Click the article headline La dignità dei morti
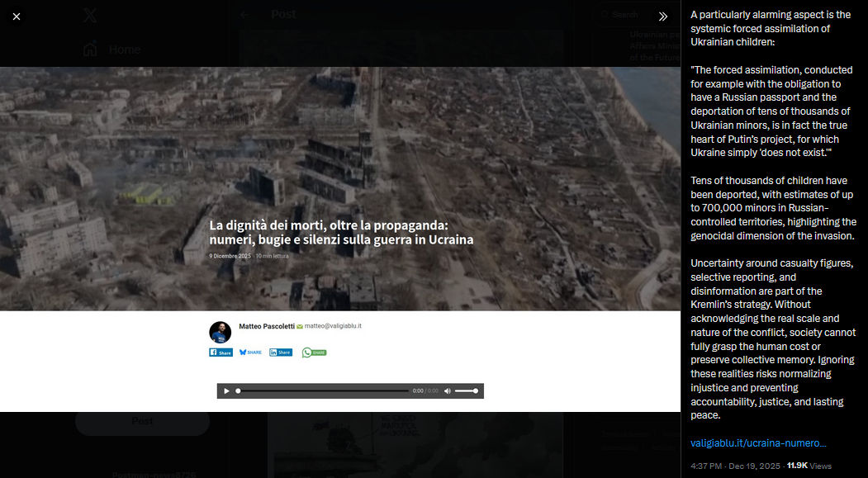This screenshot has width=868, height=478. [x=341, y=233]
